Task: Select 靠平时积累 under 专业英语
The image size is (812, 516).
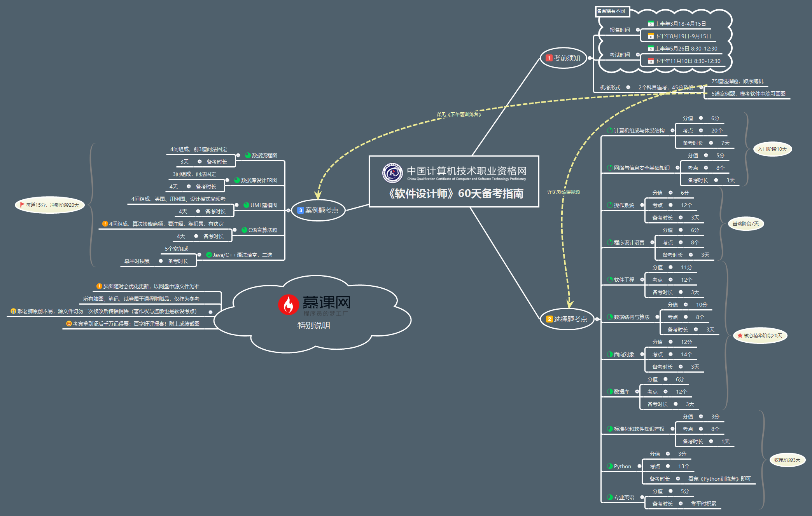Action: pos(703,504)
